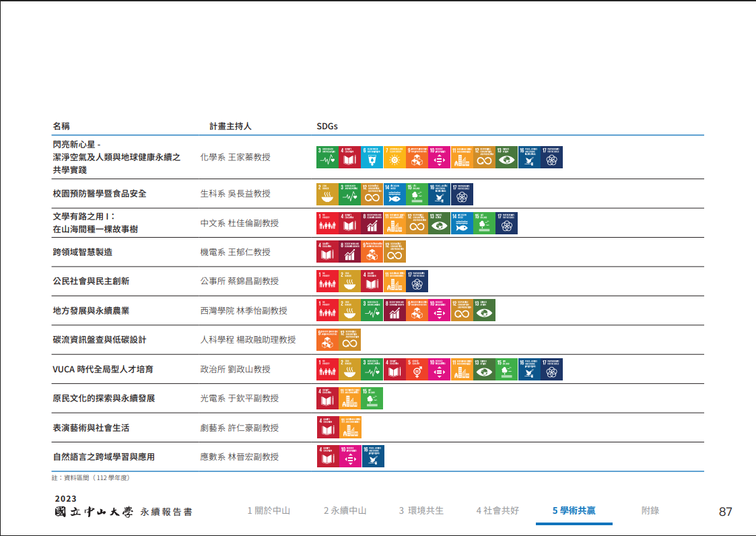The height and width of the screenshot is (536, 756).
Task: Switch to the 3 環境共生 tab
Action: click(x=421, y=511)
